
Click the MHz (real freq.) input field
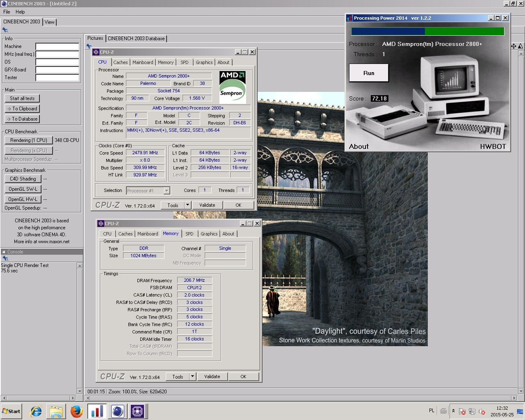pyautogui.click(x=57, y=54)
